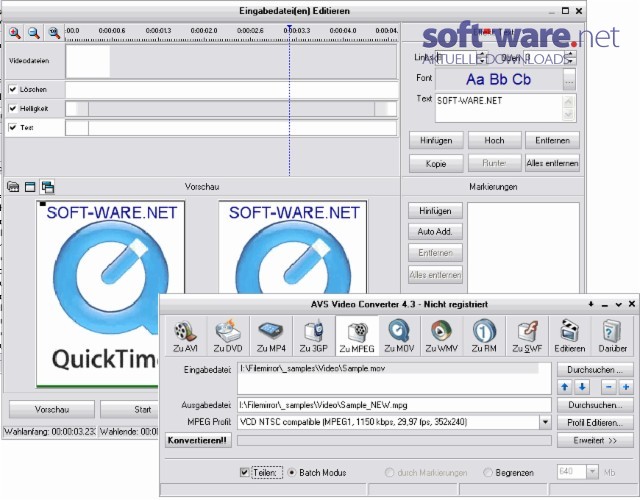
Task: Click the Auto Add. button
Action: pos(435,231)
